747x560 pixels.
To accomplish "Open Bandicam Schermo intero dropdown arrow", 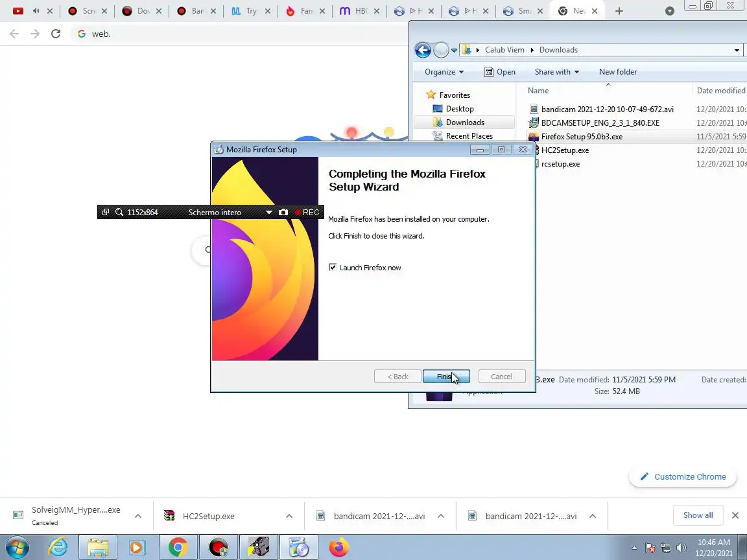I will 268,213.
